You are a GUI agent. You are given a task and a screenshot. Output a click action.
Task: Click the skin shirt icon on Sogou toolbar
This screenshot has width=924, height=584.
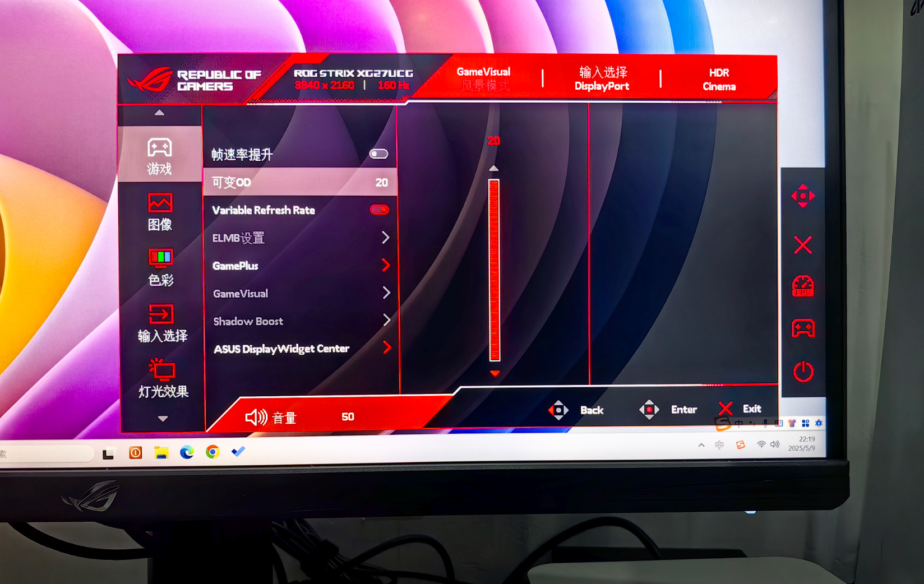point(792,423)
